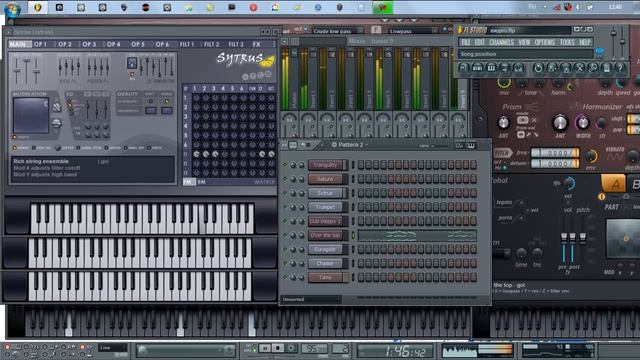This screenshot has height=360, width=640.
Task: Click pan knob of Tranquility channel
Action: [293, 165]
